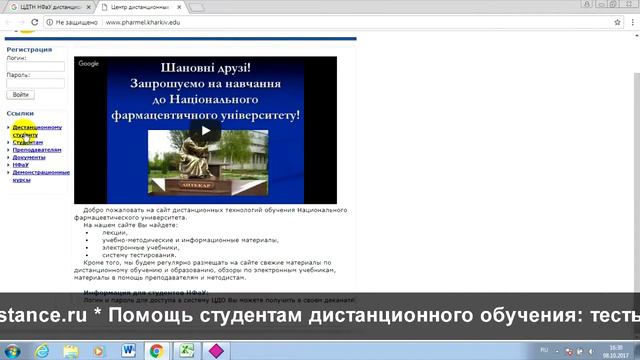Close the 'Центр дистанционных' browser tab
This screenshot has width=640, height=360.
coord(179,7)
